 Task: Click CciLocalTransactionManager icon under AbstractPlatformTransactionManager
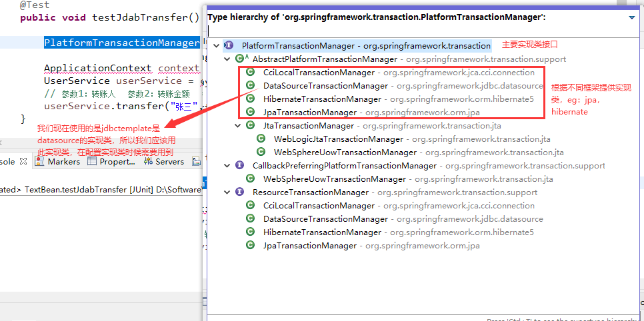250,72
